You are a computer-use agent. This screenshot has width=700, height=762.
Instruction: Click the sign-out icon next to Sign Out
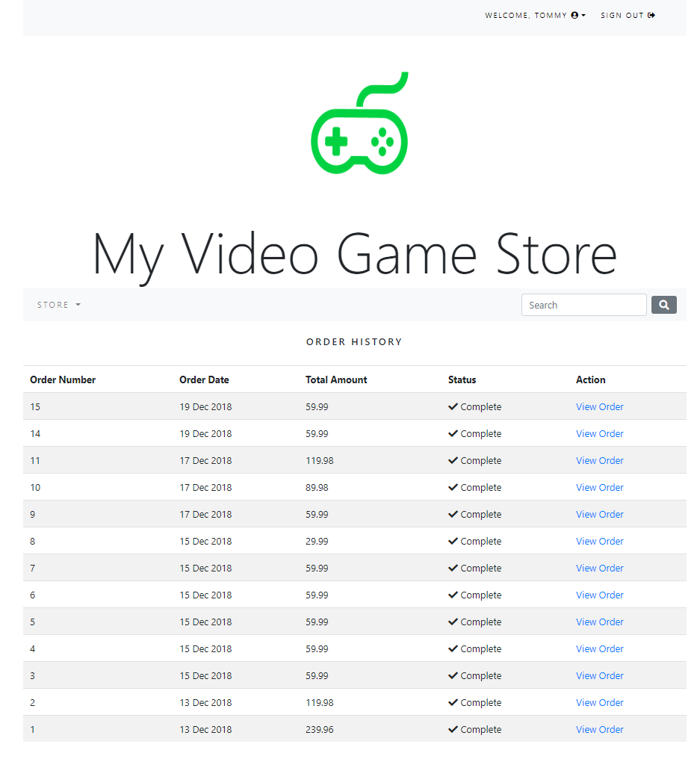pyautogui.click(x=651, y=15)
